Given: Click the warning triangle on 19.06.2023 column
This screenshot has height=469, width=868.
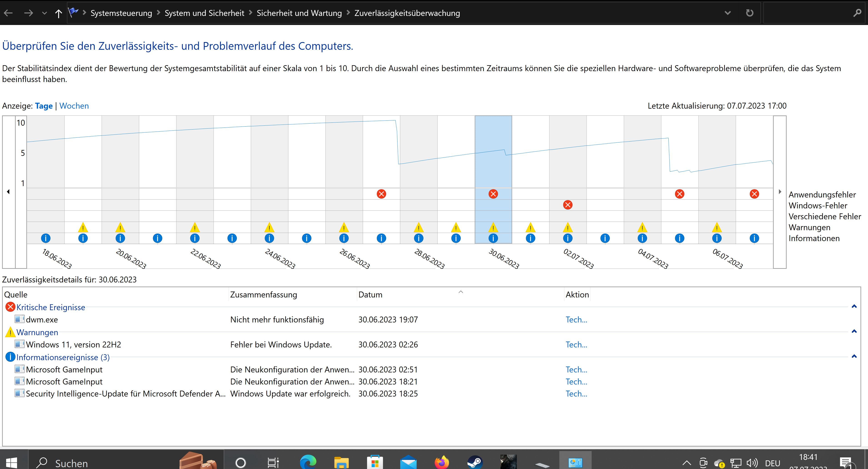Looking at the screenshot, I should point(83,228).
